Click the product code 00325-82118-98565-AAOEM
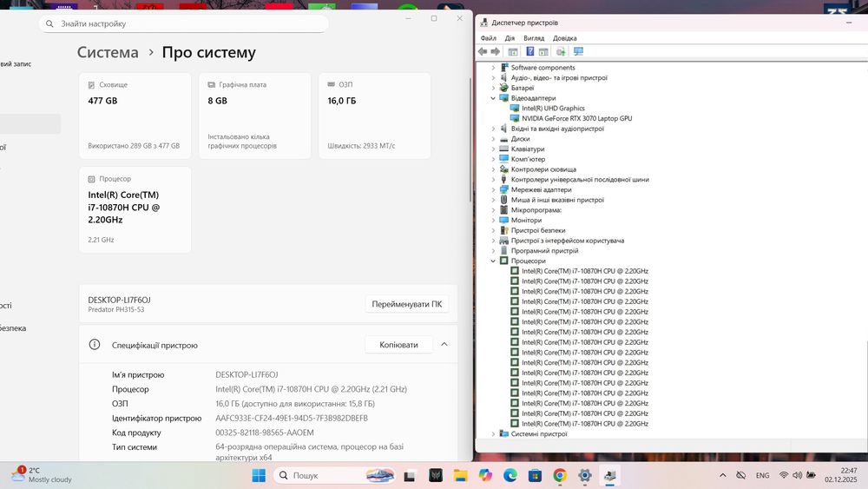The height and width of the screenshot is (489, 868). 265,433
